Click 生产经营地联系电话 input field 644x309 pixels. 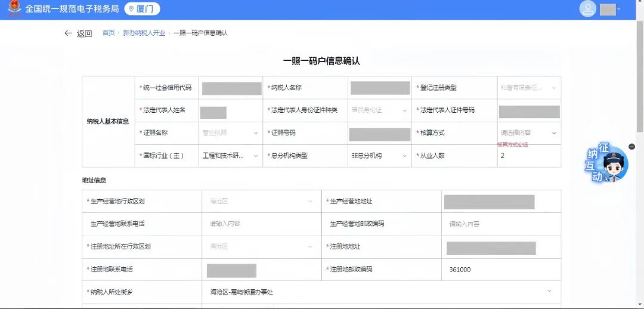262,224
